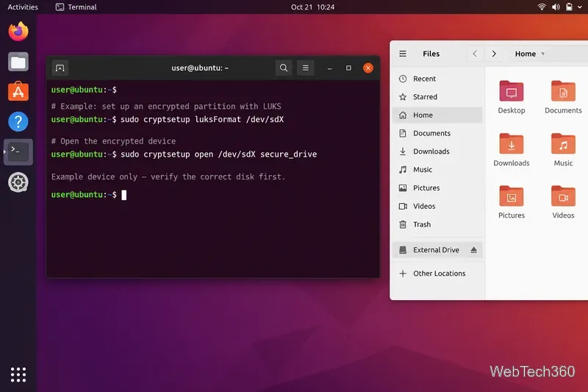Viewport: 588px width, 392px height.
Task: Open Music in the Files sidebar
Action: pyautogui.click(x=437, y=170)
